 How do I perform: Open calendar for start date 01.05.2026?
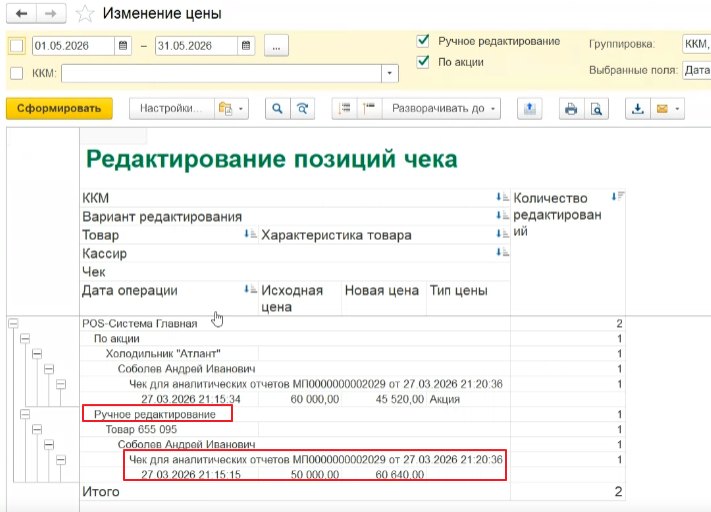tap(122, 46)
